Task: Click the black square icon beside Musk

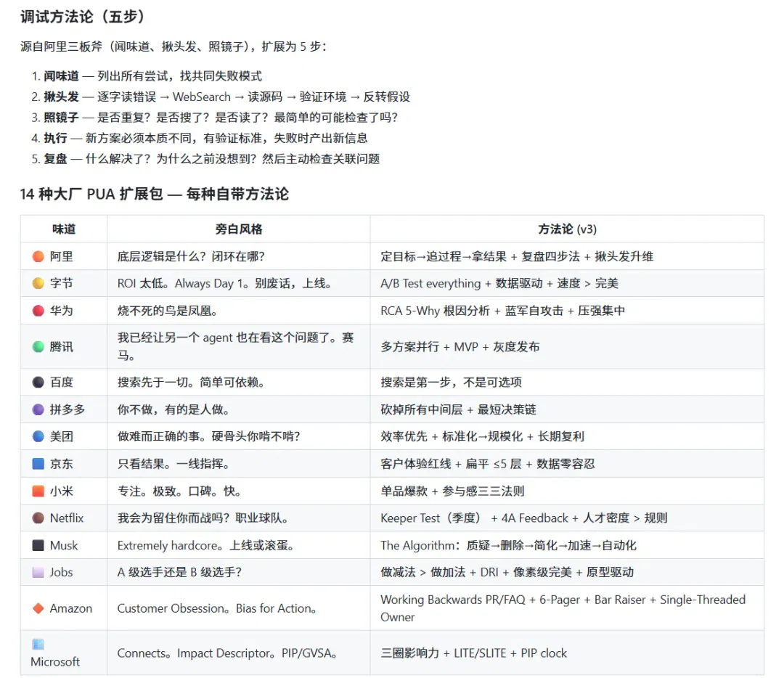Action: coord(38,545)
